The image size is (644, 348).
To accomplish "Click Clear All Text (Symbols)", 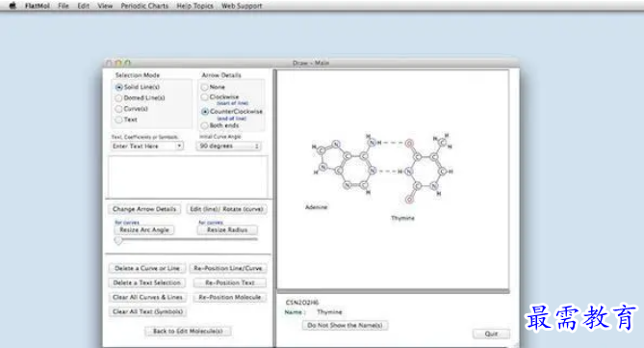I will click(x=148, y=311).
